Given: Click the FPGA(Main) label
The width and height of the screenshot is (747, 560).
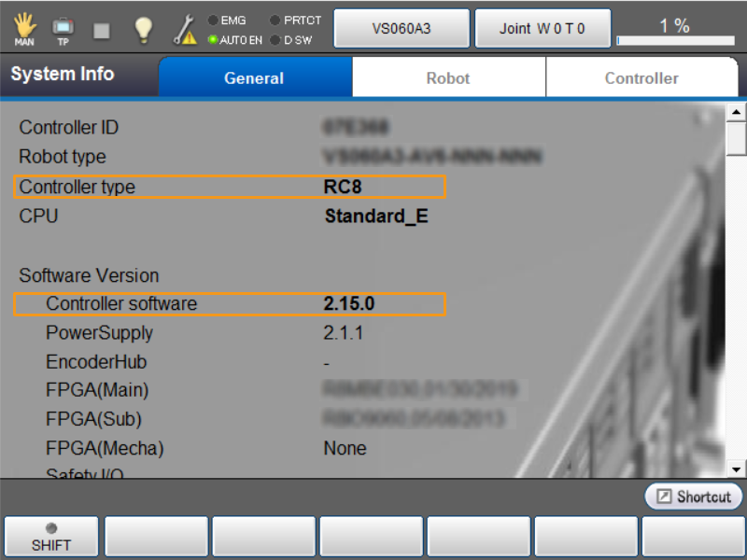Looking at the screenshot, I should click(x=97, y=390).
